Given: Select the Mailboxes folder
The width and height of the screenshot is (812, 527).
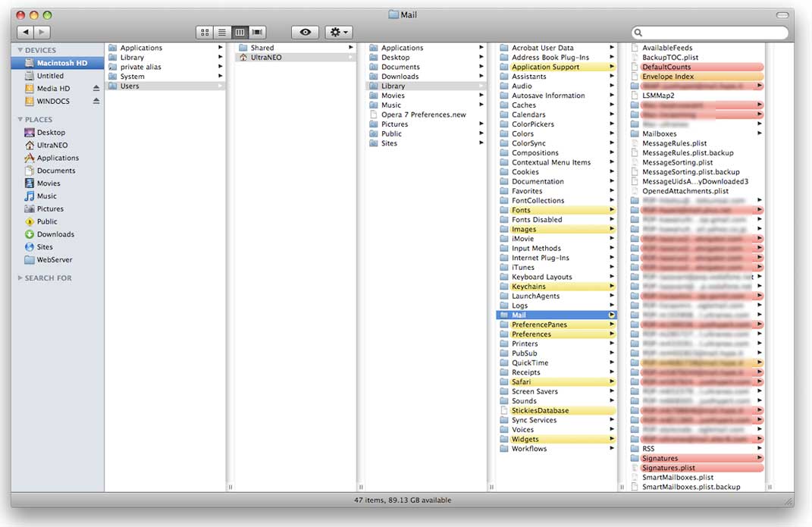Looking at the screenshot, I should point(697,133).
